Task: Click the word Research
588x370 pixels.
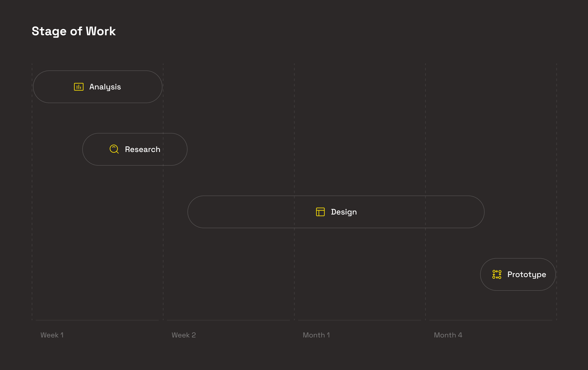Action: [143, 149]
